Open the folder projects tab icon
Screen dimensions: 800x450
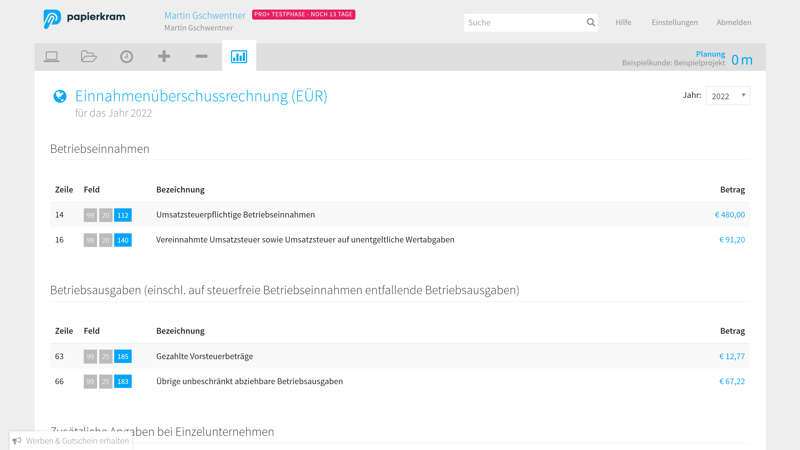point(89,57)
